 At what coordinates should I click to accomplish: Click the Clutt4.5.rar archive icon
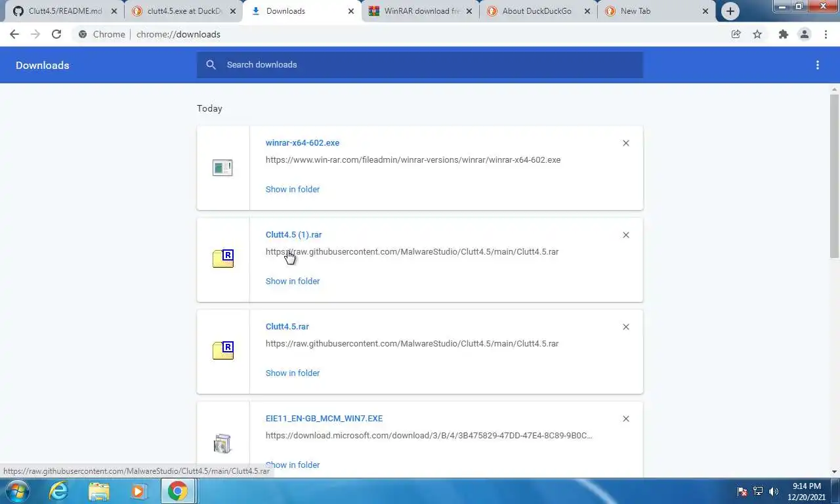[x=223, y=350]
